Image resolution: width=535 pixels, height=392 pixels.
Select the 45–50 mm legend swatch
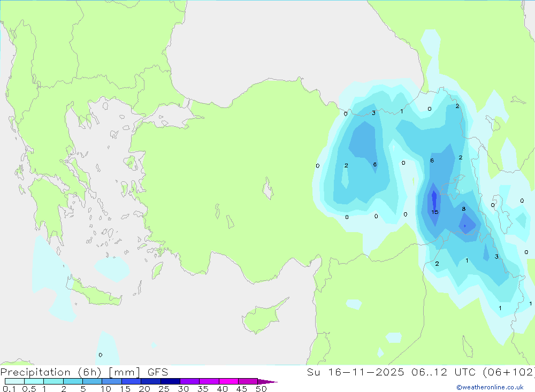pyautogui.click(x=248, y=381)
